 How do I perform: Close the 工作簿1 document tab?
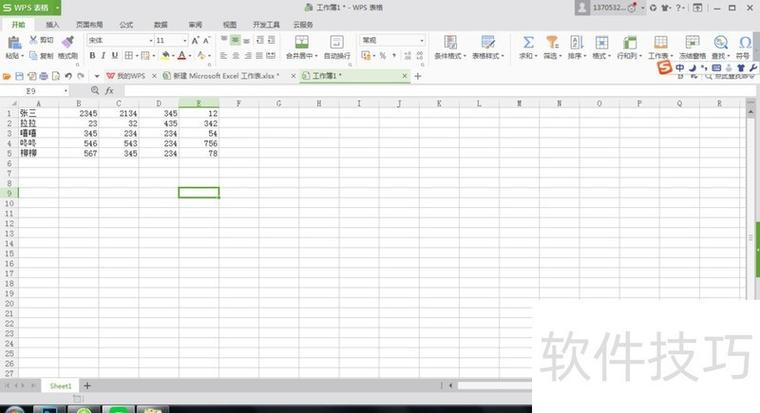tap(404, 76)
